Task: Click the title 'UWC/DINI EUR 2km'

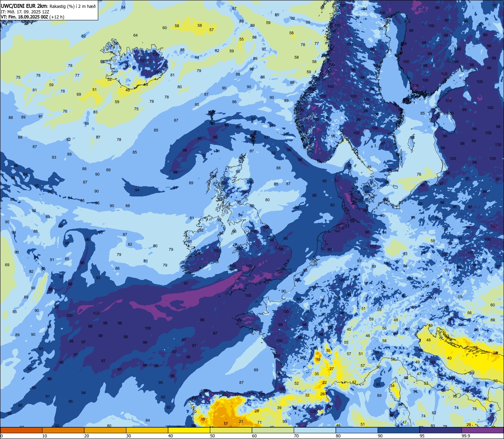Action: point(24,6)
